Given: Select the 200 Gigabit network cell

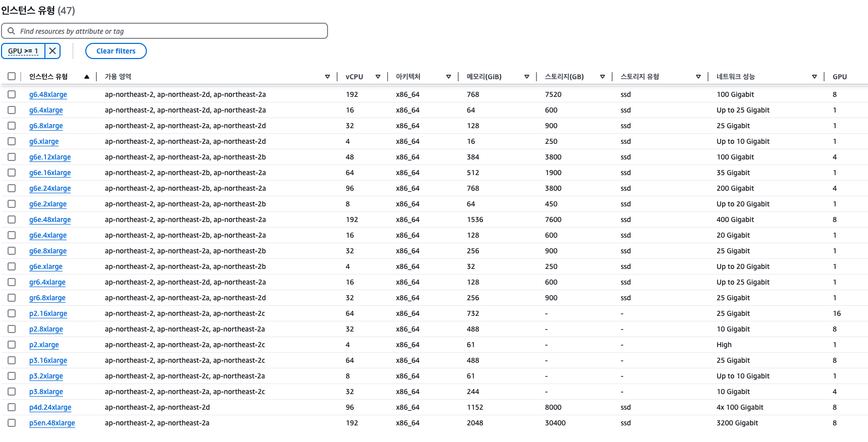Looking at the screenshot, I should (x=735, y=188).
